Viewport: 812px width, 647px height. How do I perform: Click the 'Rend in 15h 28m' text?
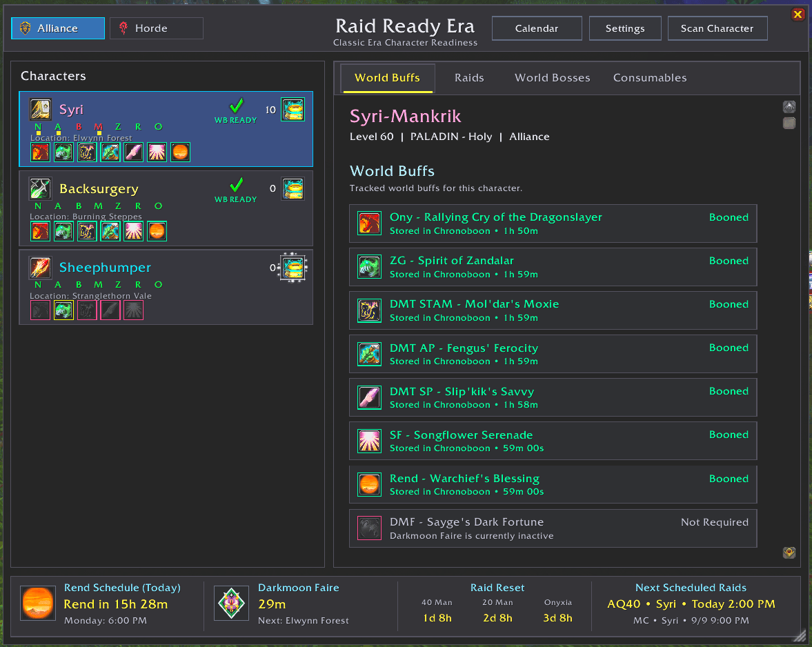[x=115, y=604]
